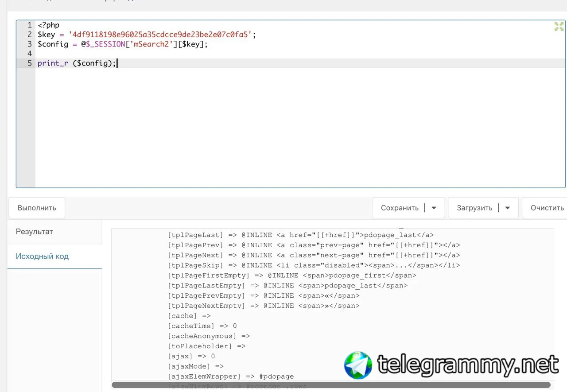Open the dropdown arrow next to Сохранить
This screenshot has height=392, width=567.
[434, 208]
